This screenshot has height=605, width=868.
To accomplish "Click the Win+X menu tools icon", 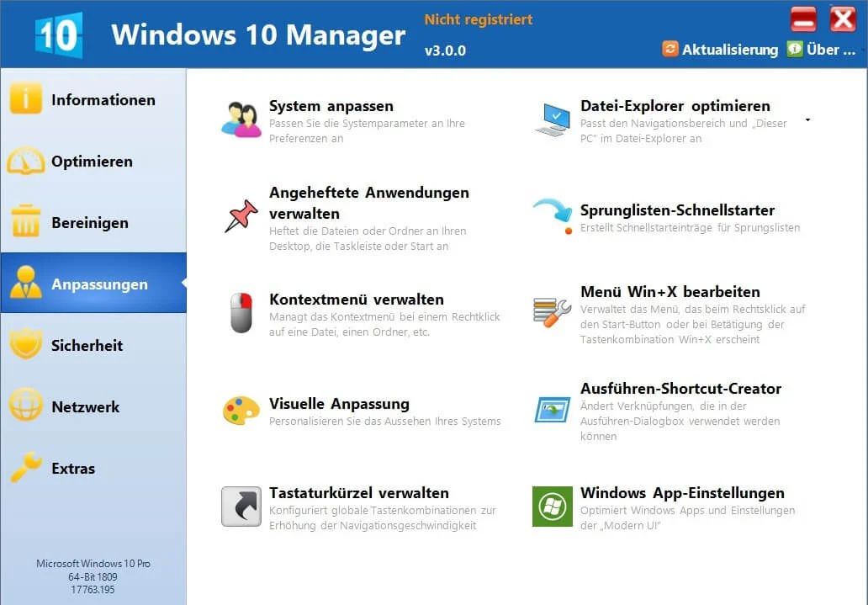I will 553,313.
